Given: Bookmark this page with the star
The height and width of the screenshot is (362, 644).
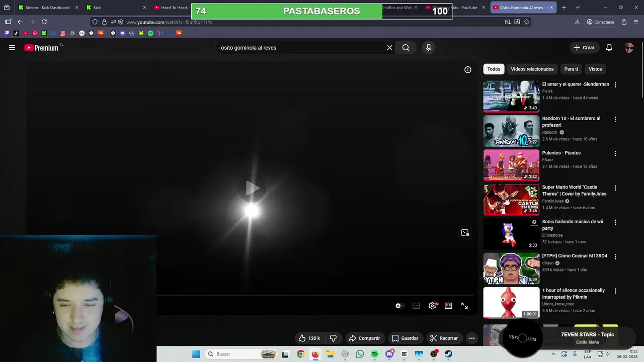Looking at the screenshot, I should [x=527, y=22].
